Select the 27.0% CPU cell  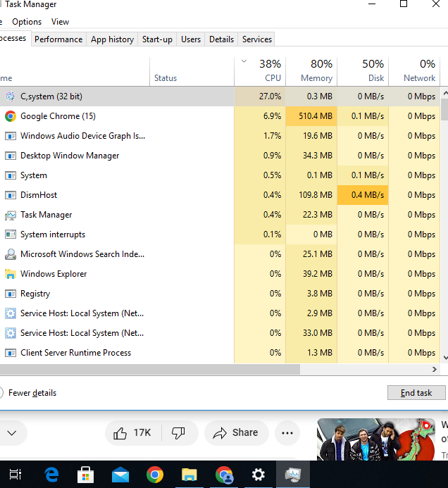[x=260, y=96]
